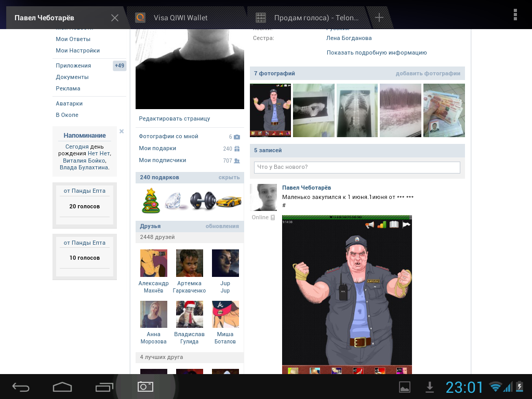
Task: Tap the Android back navigation icon
Action: pos(21,387)
